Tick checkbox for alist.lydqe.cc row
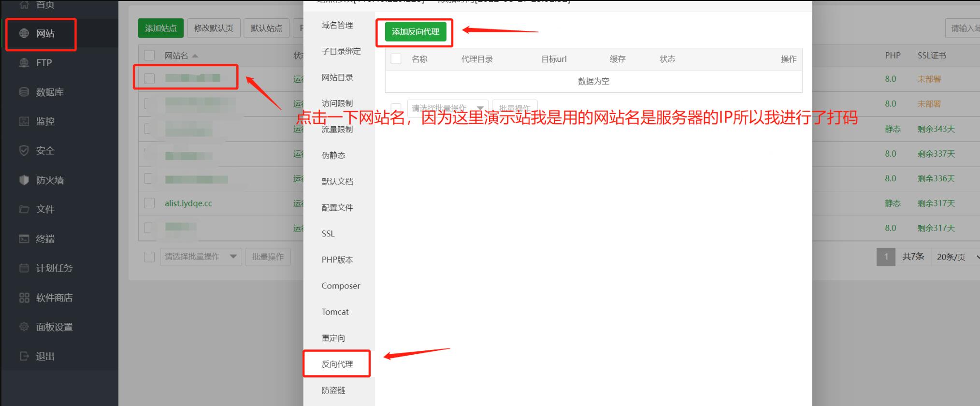Screen dimensions: 980x406 [149, 203]
